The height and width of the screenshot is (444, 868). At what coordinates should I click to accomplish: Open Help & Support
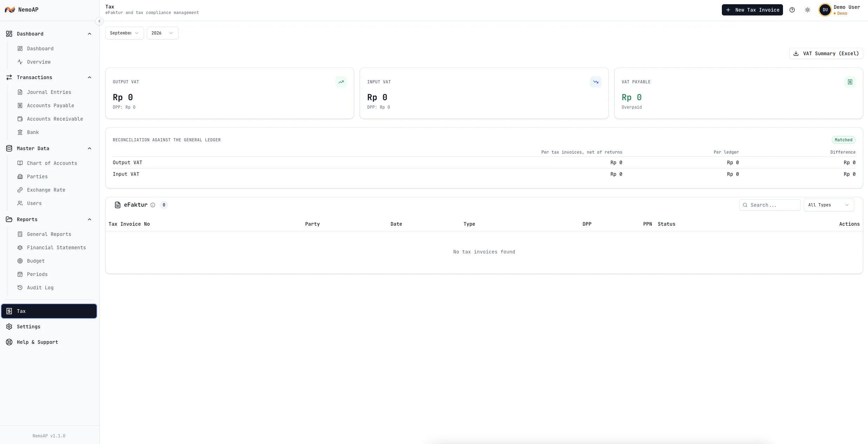49,342
